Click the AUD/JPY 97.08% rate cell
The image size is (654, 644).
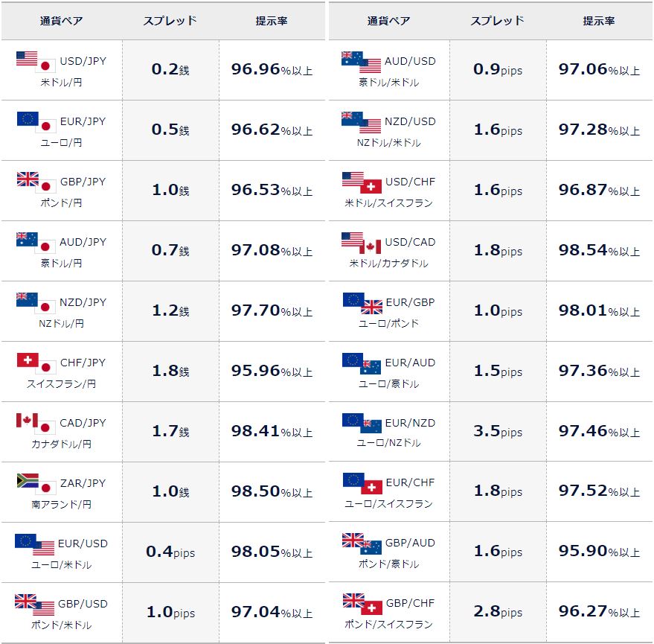[272, 250]
